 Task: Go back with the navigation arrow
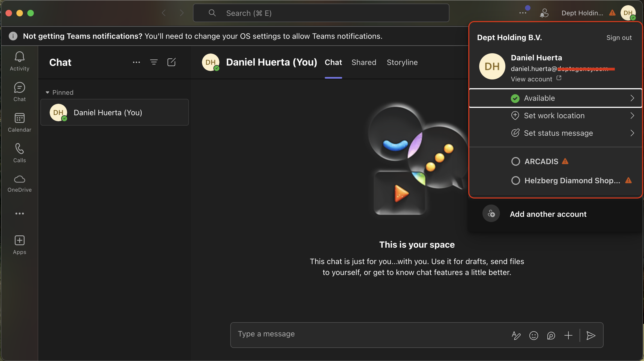[164, 13]
